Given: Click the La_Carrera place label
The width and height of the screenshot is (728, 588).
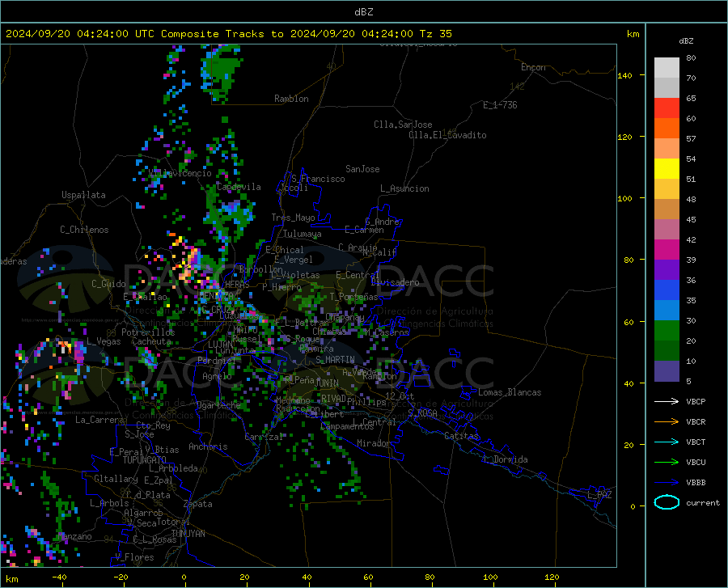Looking at the screenshot, I should click(99, 420).
